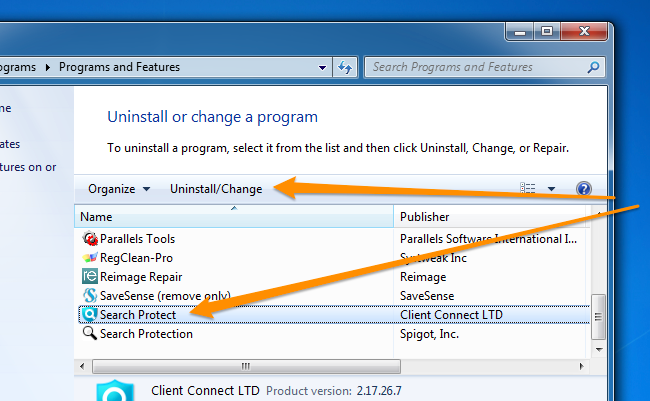Click the horizontal scrollbar thumb
This screenshot has height=401, width=650.
point(246,366)
